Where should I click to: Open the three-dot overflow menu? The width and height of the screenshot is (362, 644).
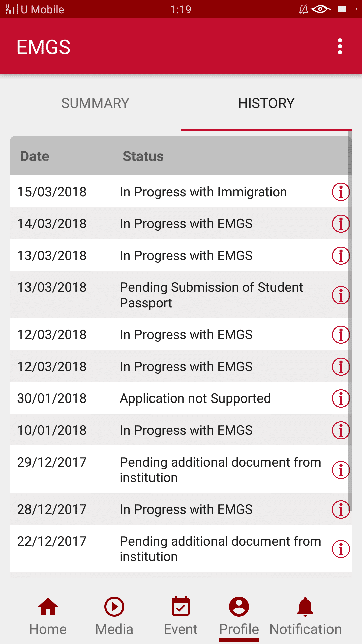340,46
